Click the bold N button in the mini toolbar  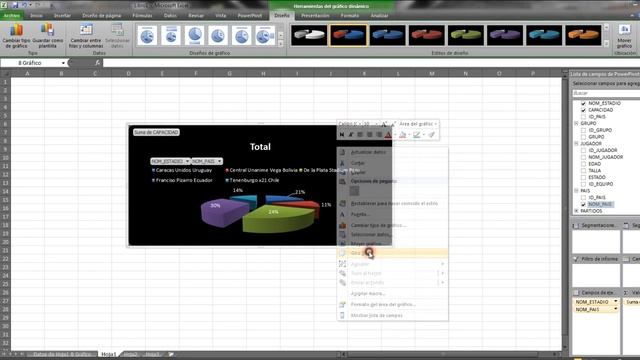[342, 134]
